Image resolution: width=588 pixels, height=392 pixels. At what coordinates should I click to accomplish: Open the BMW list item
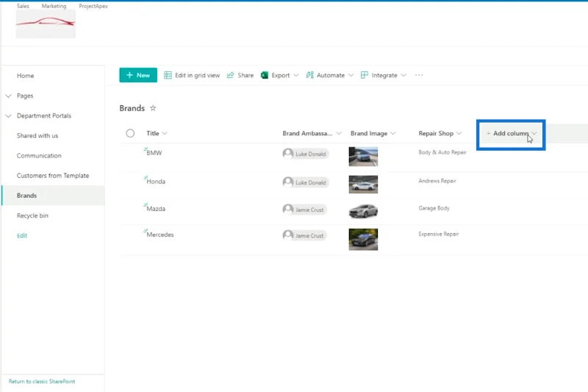coord(154,153)
